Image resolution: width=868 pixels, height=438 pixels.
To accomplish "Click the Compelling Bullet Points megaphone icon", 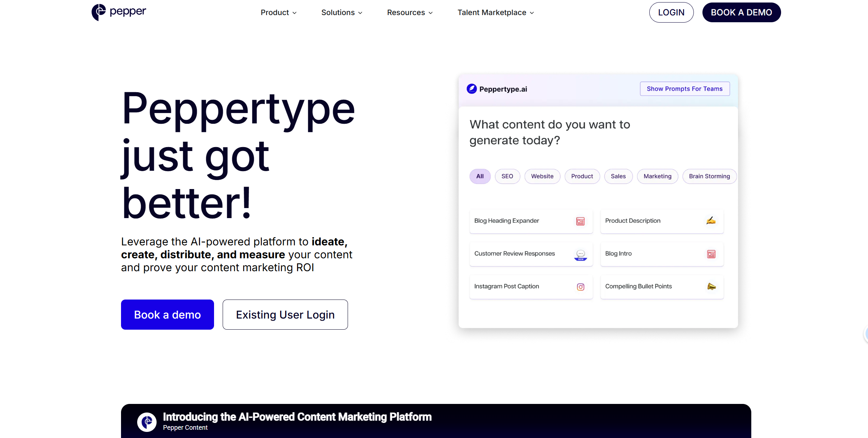I will [x=711, y=286].
